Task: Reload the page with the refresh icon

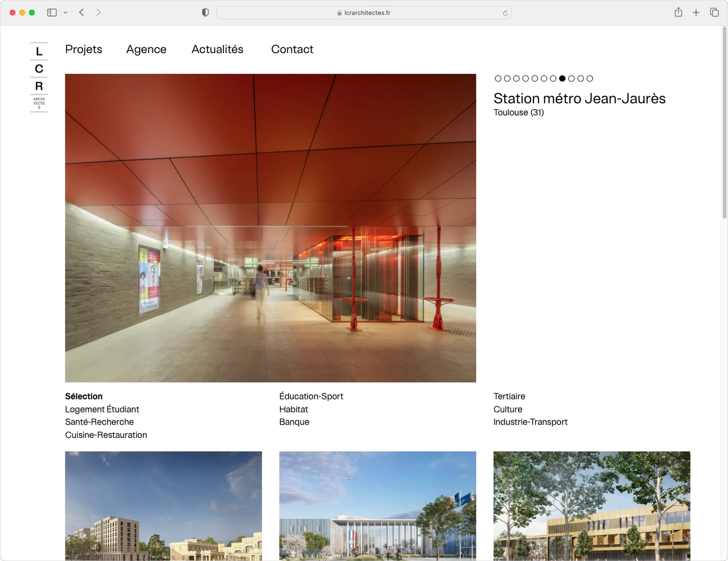Action: click(x=505, y=13)
